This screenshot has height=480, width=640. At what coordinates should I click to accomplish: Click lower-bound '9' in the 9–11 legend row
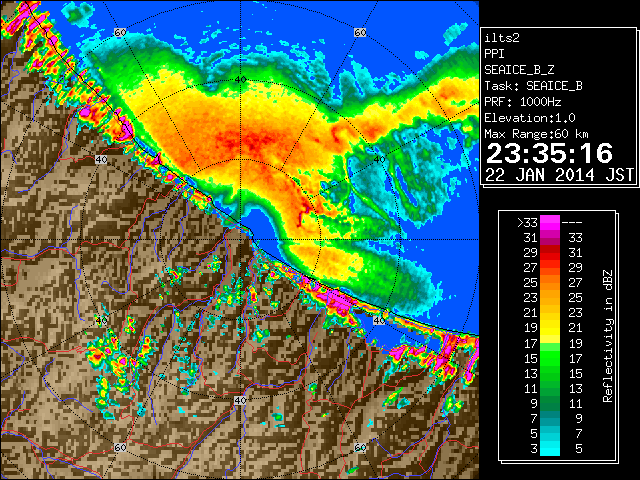pyautogui.click(x=534, y=404)
